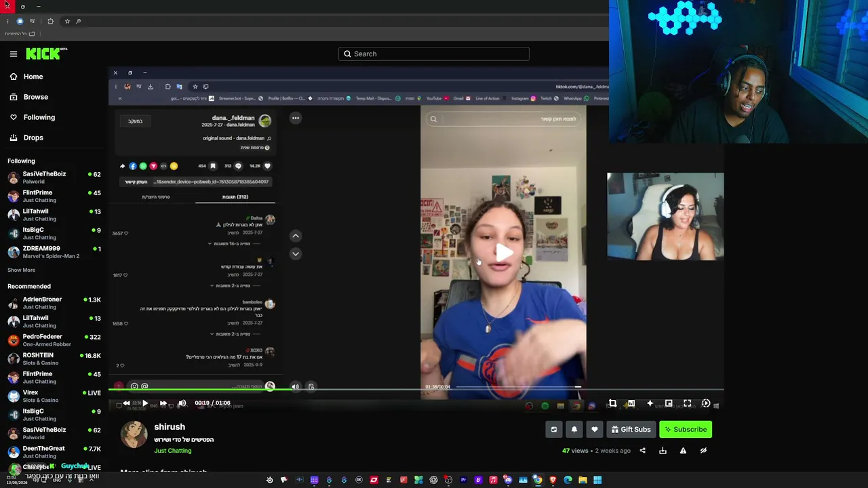Open Premiere Pro from the taskbar

(x=463, y=480)
